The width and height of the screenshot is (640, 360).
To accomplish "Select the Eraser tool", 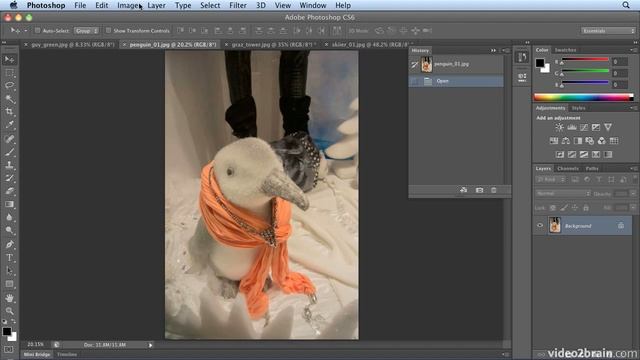I will pyautogui.click(x=9, y=191).
